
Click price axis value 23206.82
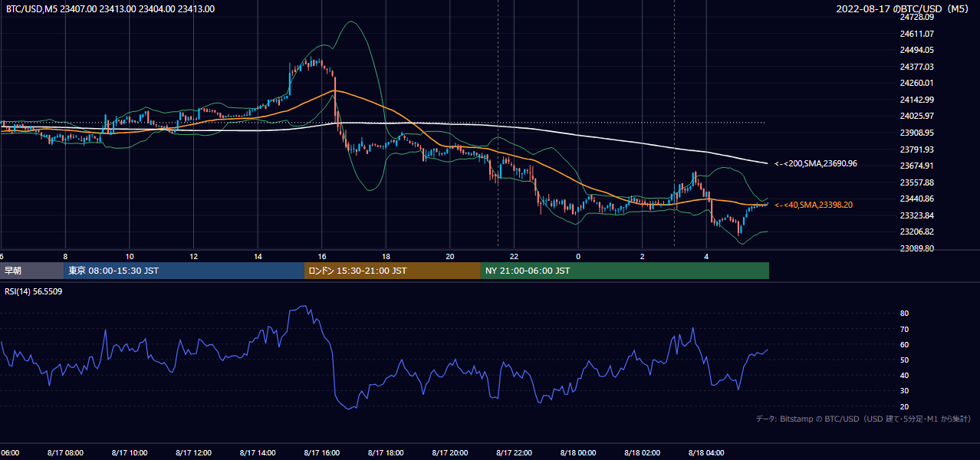point(917,232)
